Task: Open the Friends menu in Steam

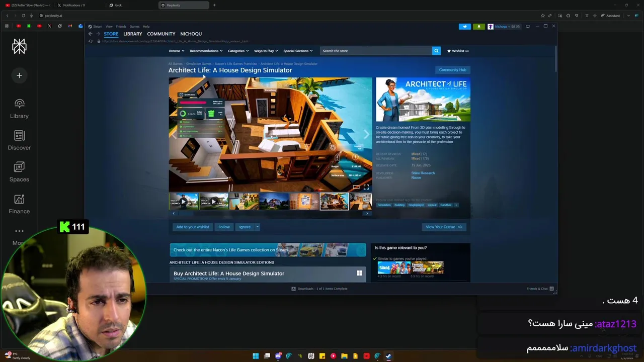Action: (x=121, y=27)
